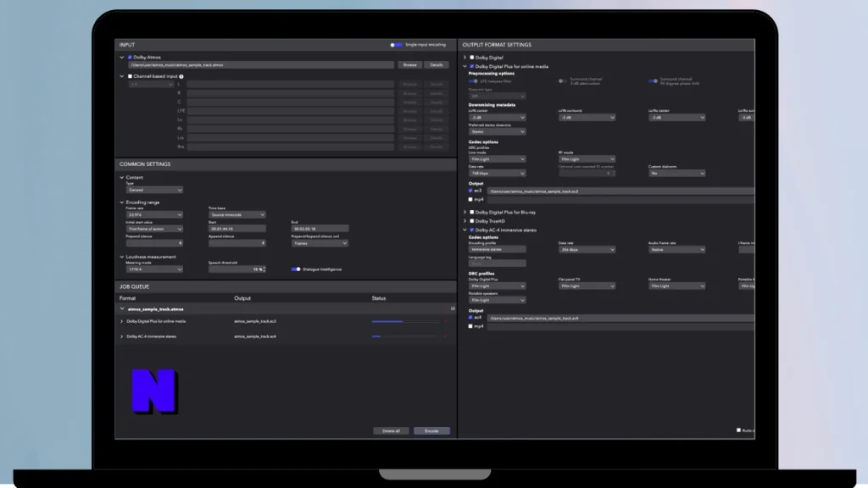Cancel the Dolby AC-4 immersive stereo job
Screen dimensions: 868x488
[446, 335]
